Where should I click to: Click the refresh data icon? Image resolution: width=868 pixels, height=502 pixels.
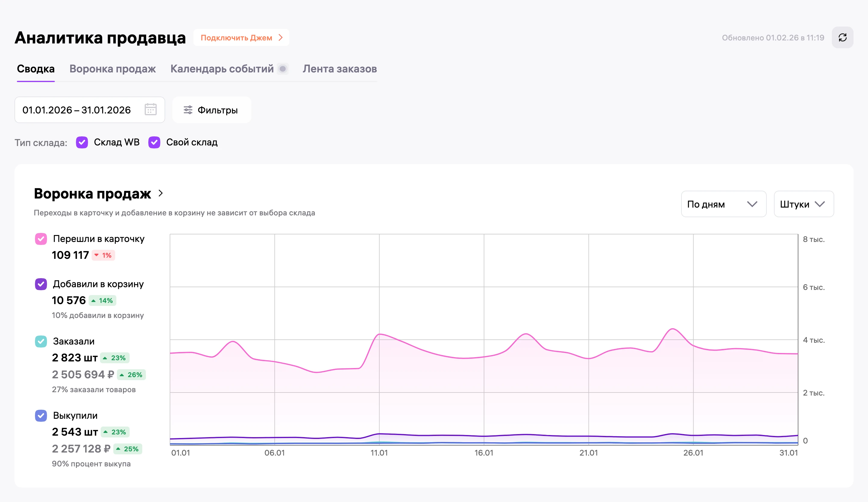[842, 38]
